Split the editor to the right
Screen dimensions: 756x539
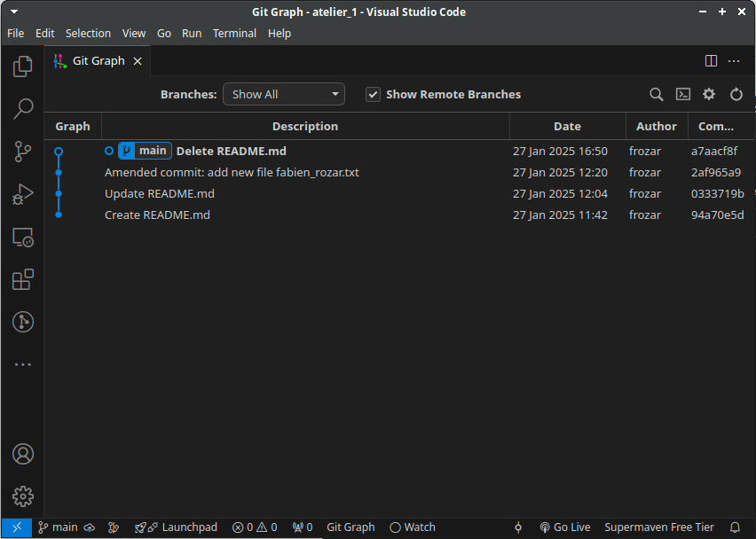(x=711, y=60)
